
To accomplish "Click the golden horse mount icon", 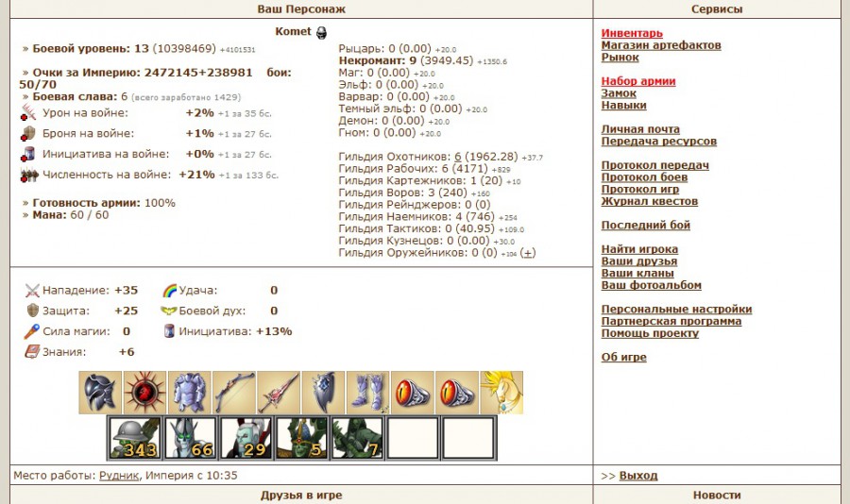I will click(502, 393).
